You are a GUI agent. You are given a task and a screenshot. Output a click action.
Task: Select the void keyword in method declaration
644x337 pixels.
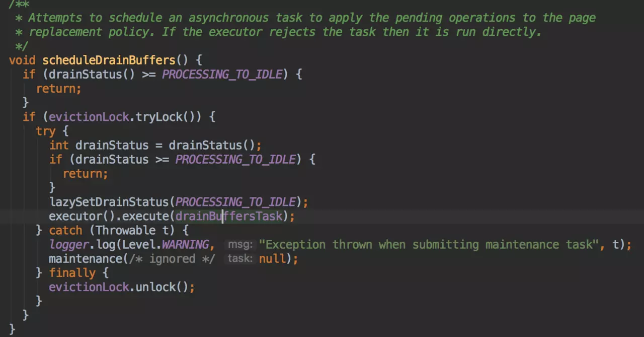(x=22, y=60)
